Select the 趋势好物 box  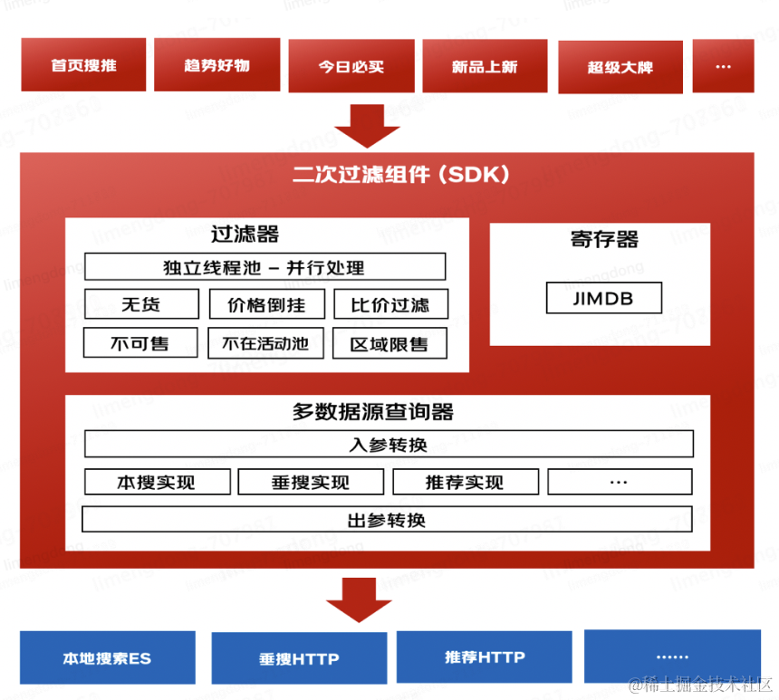click(217, 64)
